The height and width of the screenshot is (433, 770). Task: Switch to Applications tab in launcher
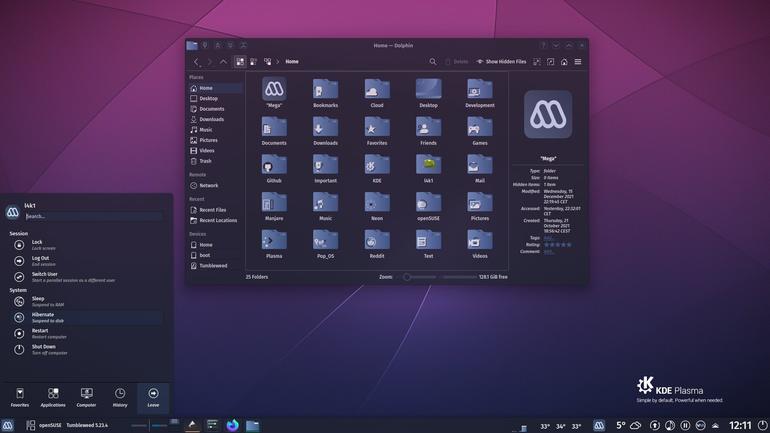(x=53, y=398)
